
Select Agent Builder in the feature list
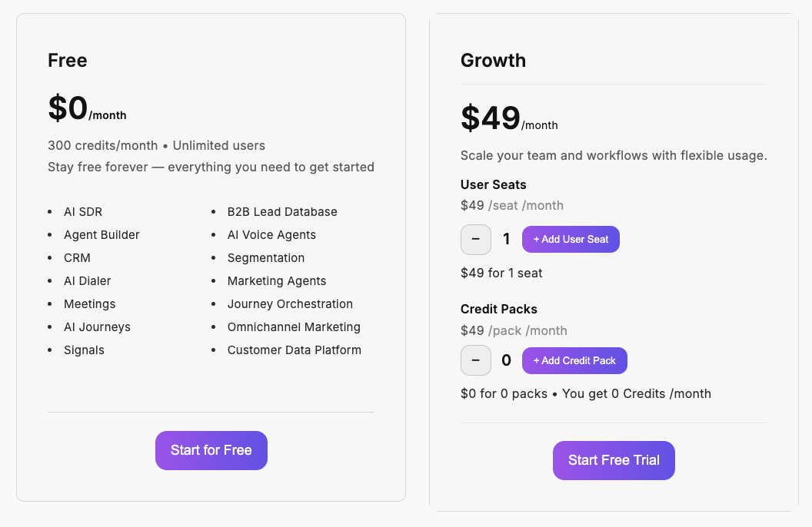(101, 234)
